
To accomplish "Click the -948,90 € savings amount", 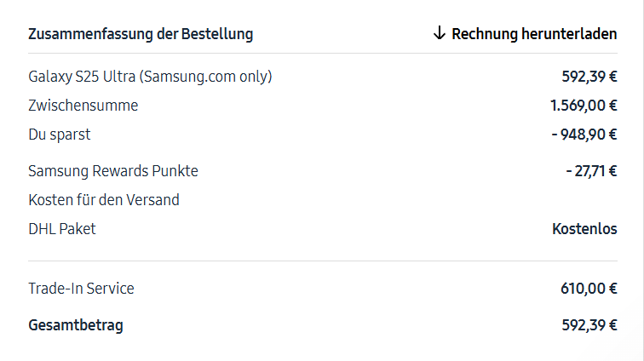I will (x=584, y=135).
